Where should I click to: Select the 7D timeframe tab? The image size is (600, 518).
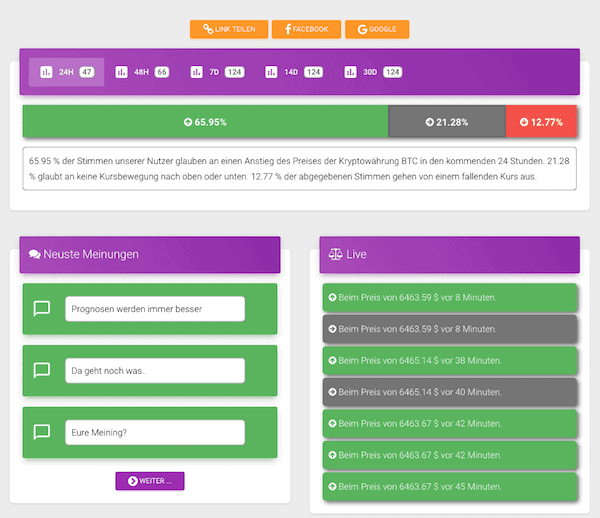218,72
